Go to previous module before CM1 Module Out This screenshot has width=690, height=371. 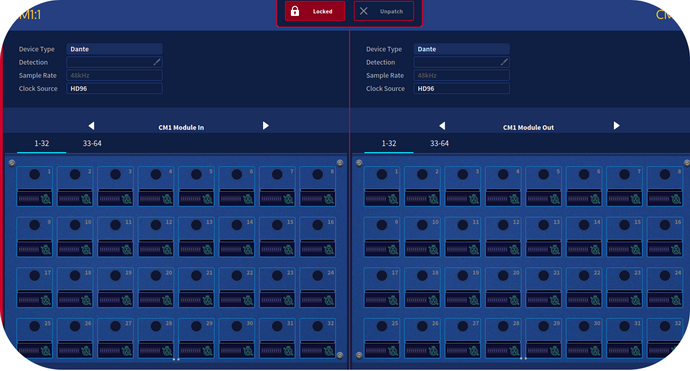click(442, 126)
